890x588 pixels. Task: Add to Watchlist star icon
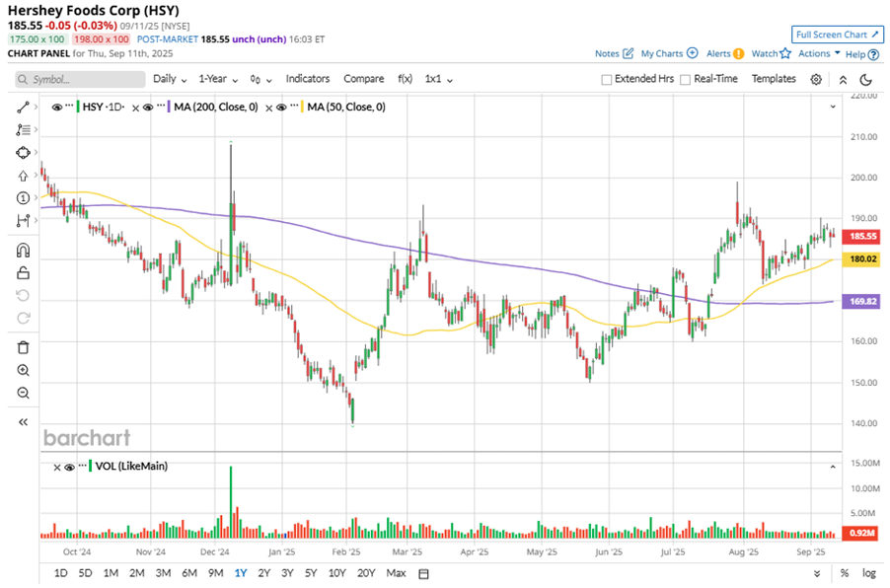point(785,53)
